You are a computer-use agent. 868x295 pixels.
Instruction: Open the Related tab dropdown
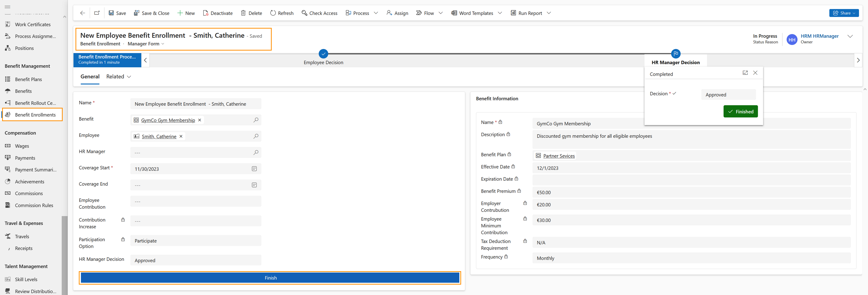119,77
